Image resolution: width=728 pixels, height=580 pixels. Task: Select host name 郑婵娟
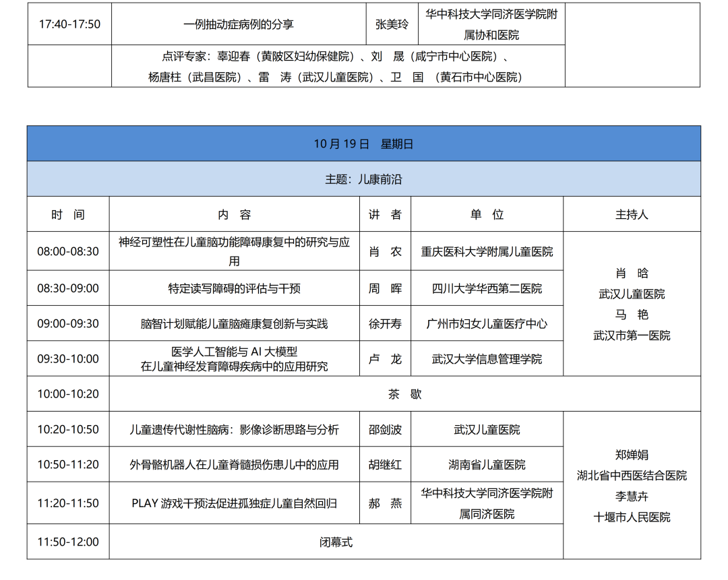[x=632, y=455]
